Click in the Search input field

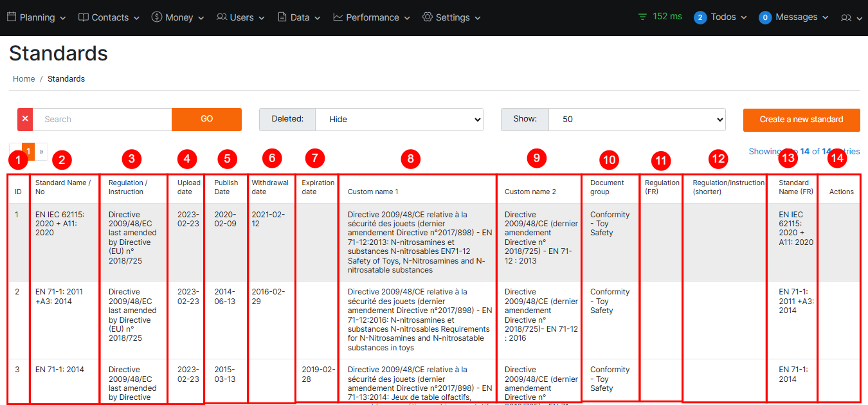click(102, 120)
